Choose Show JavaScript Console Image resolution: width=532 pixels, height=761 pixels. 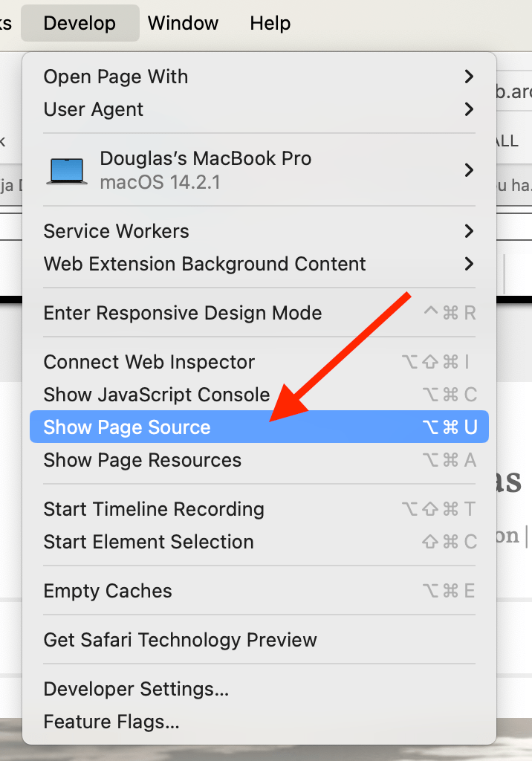[157, 395]
